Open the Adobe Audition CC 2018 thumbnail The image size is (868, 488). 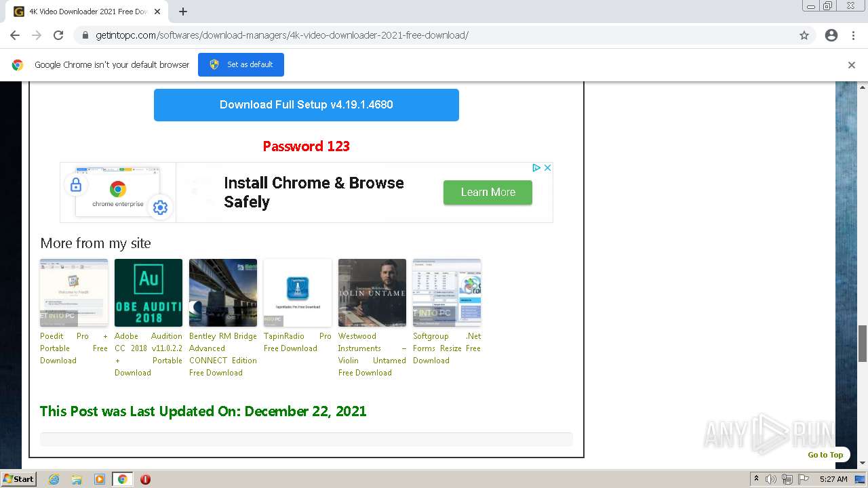point(149,293)
